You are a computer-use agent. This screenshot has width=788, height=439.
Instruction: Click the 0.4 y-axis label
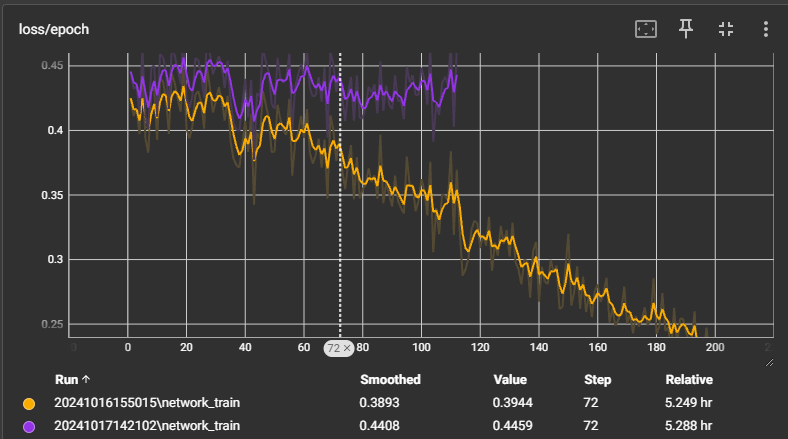[55, 131]
